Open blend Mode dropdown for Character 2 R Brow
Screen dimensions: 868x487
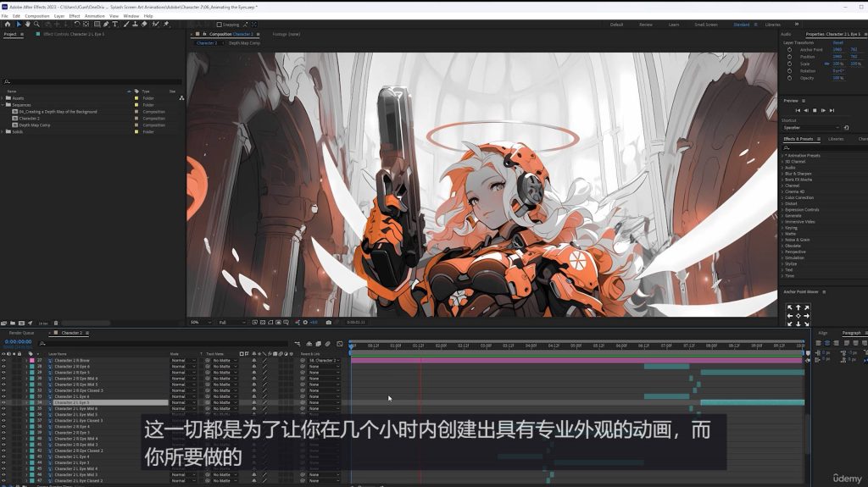(183, 360)
